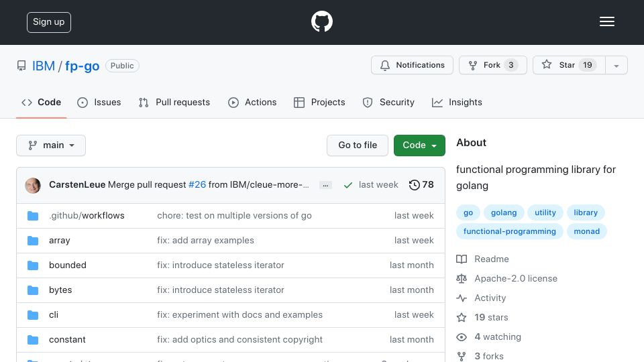Switch to the Projects tab

pos(319,102)
